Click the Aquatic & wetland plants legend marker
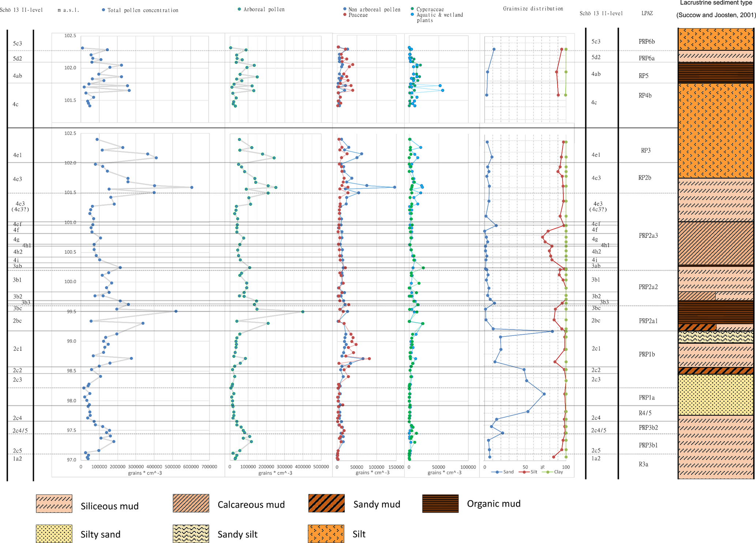This screenshot has width=756, height=543. (x=412, y=15)
